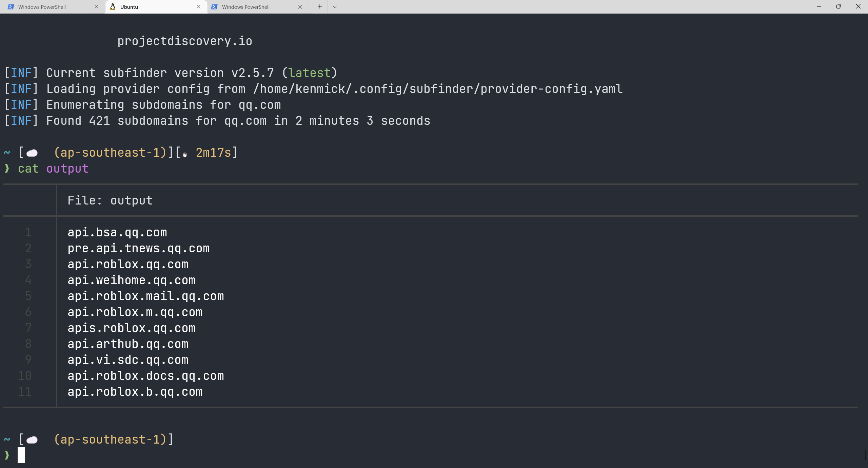
Task: Switch to the rightmost Windows PowerShell tab
Action: coord(245,7)
